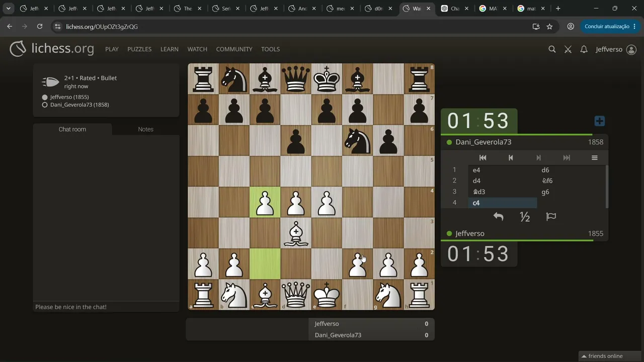
Task: Reload the lichess page
Action: [x=40, y=27]
